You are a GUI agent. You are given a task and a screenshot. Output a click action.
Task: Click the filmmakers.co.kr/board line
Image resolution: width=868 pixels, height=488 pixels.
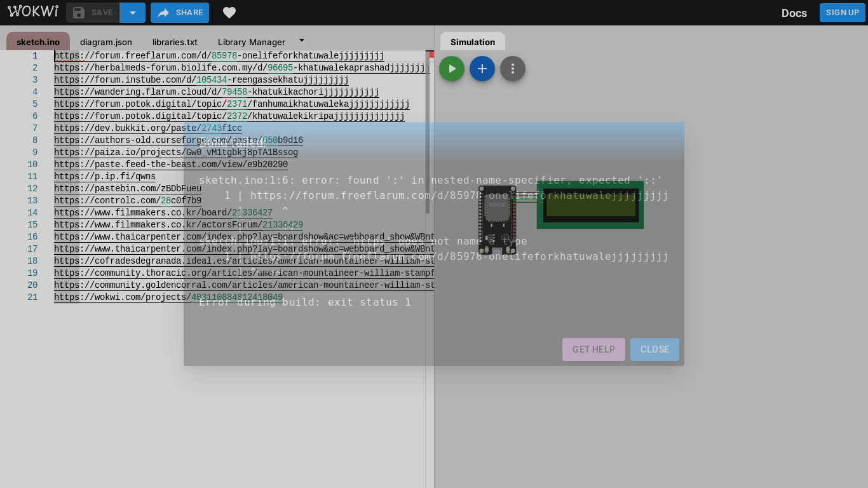coord(163,213)
